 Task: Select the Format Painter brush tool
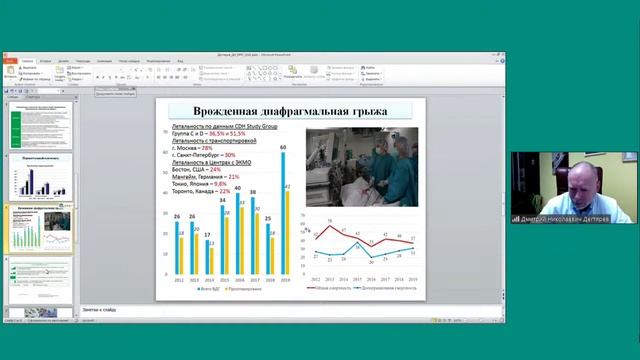[35, 79]
